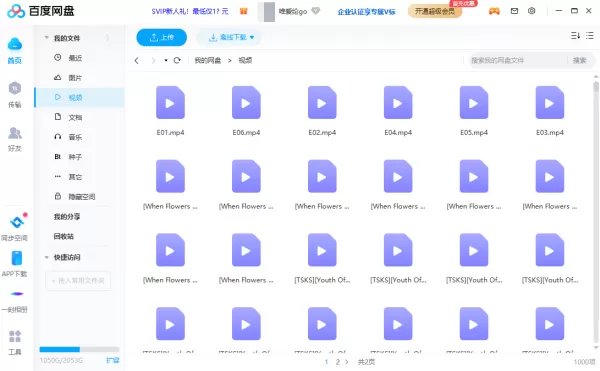Open the APP下载 phone icon
The image size is (600, 371).
(16, 258)
